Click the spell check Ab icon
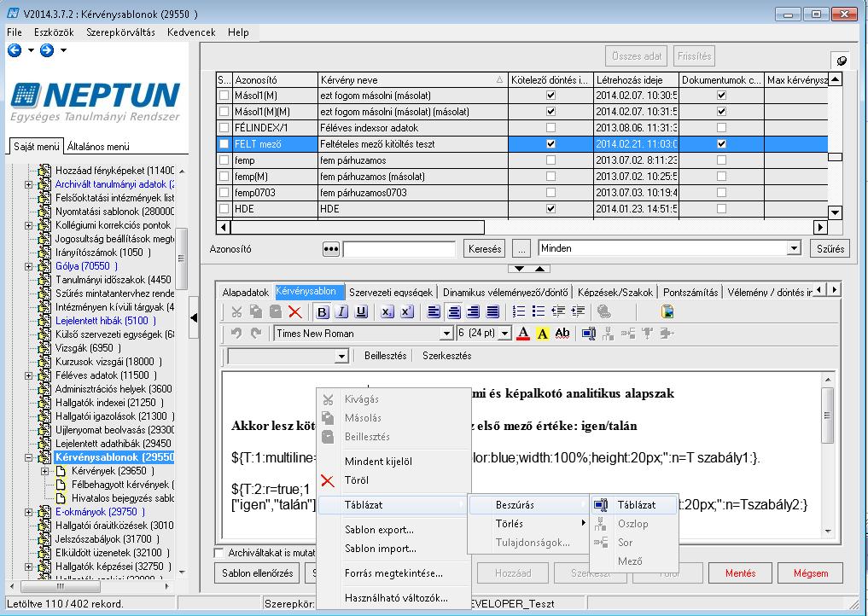The width and height of the screenshot is (868, 616). pos(562,334)
